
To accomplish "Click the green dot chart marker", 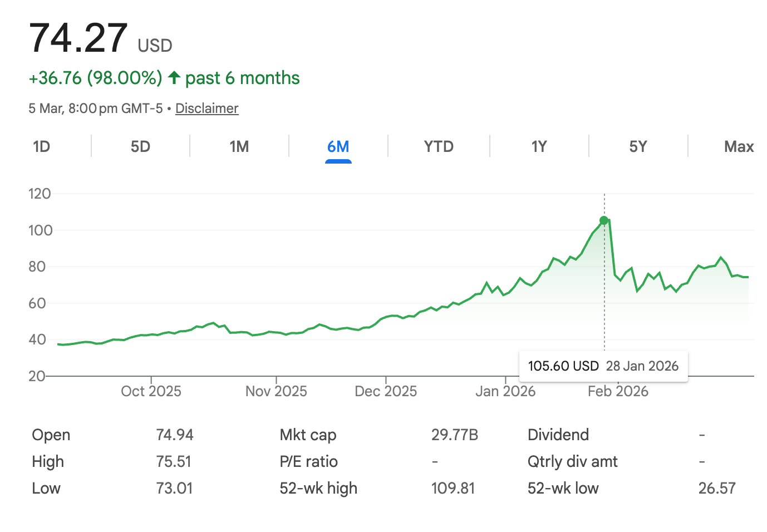I will click(604, 220).
